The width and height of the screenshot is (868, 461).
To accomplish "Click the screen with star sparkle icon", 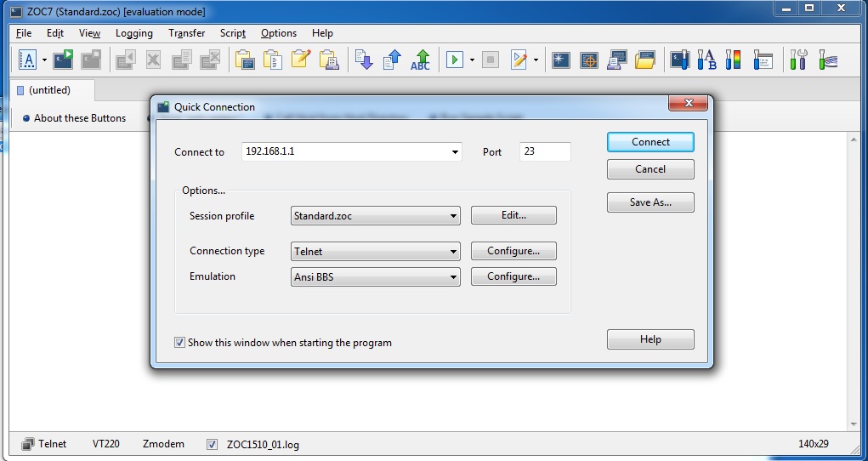I will click(x=561, y=60).
